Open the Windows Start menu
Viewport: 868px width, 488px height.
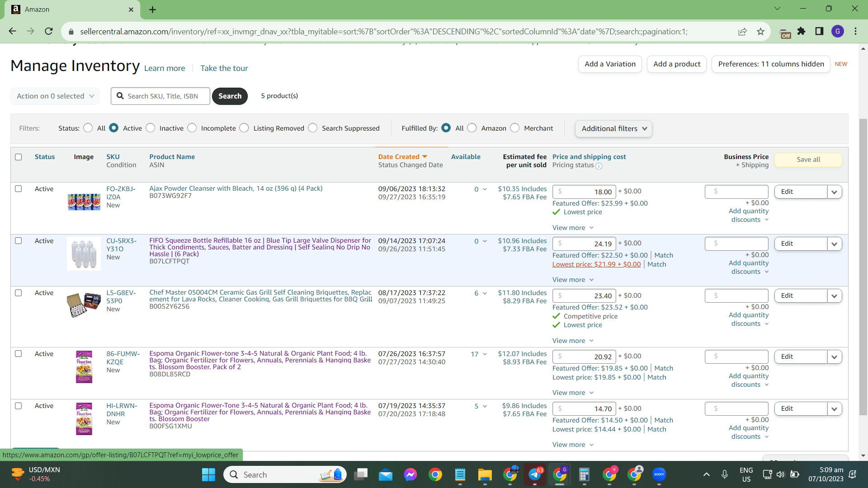coord(208,474)
